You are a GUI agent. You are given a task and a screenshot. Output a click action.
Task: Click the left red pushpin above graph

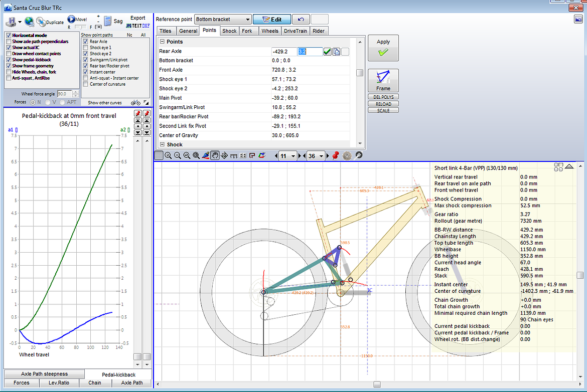point(138,113)
